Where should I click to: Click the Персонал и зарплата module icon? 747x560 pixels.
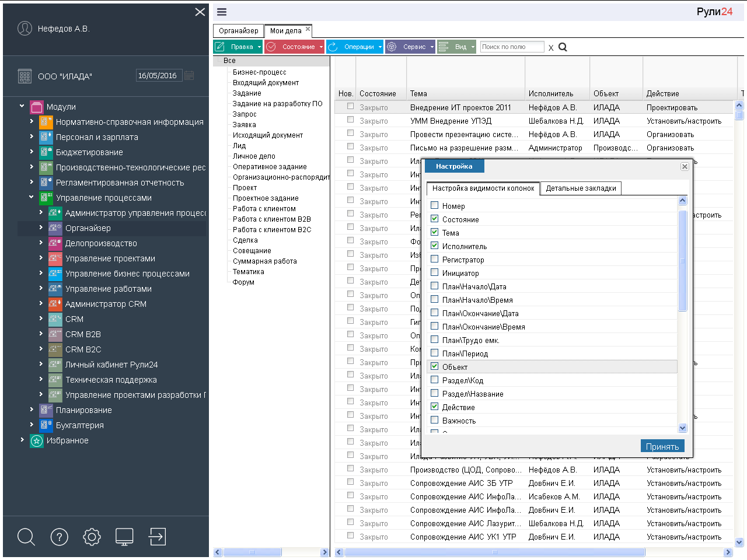coord(46,137)
